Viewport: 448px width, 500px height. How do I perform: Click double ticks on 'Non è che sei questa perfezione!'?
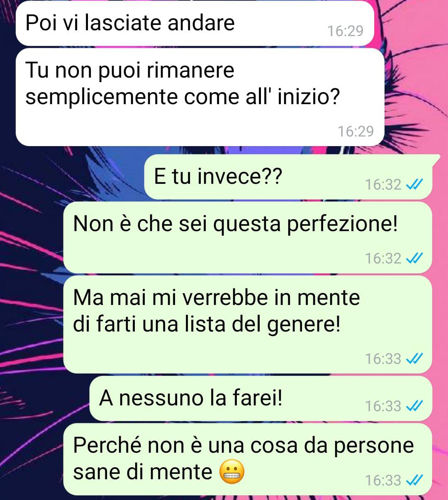click(414, 259)
